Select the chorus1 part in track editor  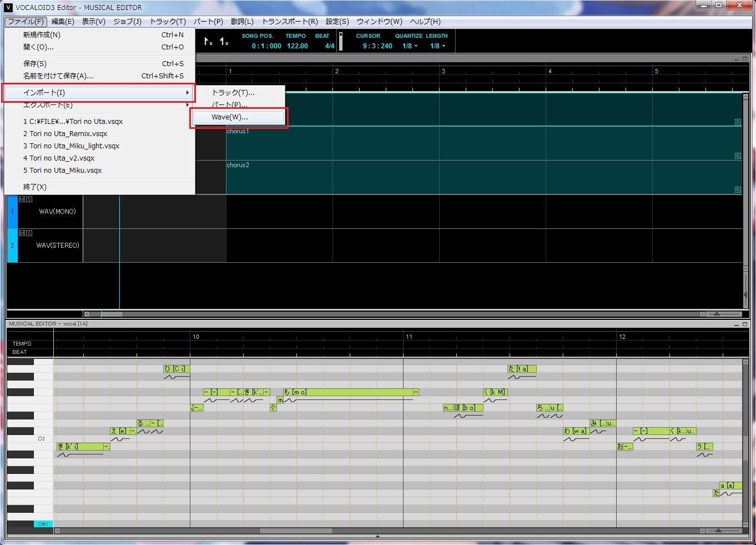tap(484, 143)
